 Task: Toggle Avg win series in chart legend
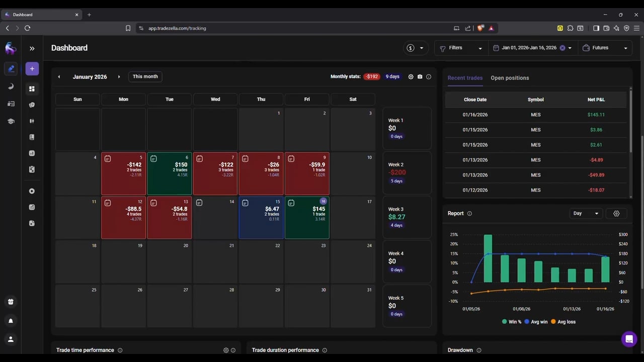pos(536,322)
